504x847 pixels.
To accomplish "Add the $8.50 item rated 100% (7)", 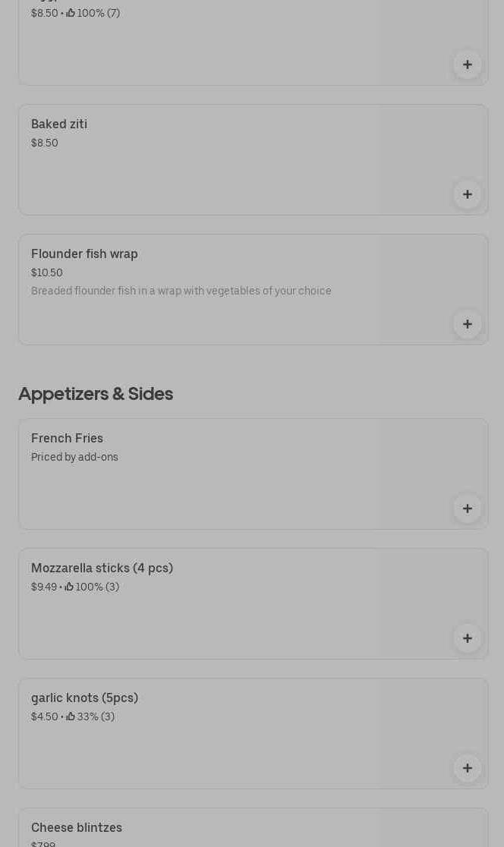I will tap(468, 65).
